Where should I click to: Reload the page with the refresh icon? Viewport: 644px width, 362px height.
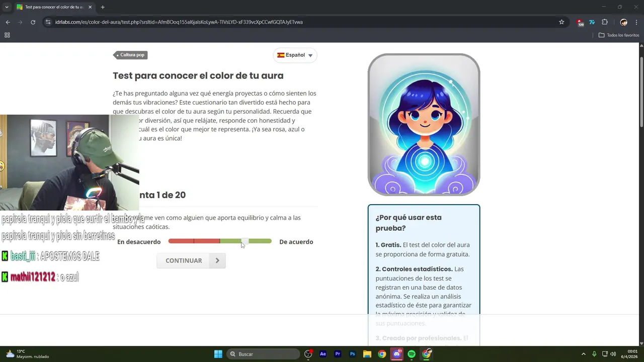click(x=33, y=22)
